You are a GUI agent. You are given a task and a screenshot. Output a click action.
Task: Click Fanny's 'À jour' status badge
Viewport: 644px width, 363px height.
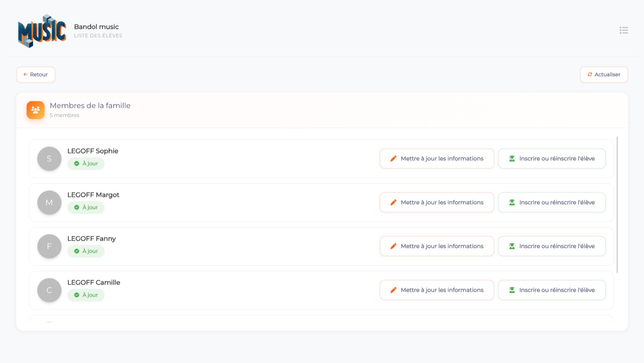coord(86,251)
